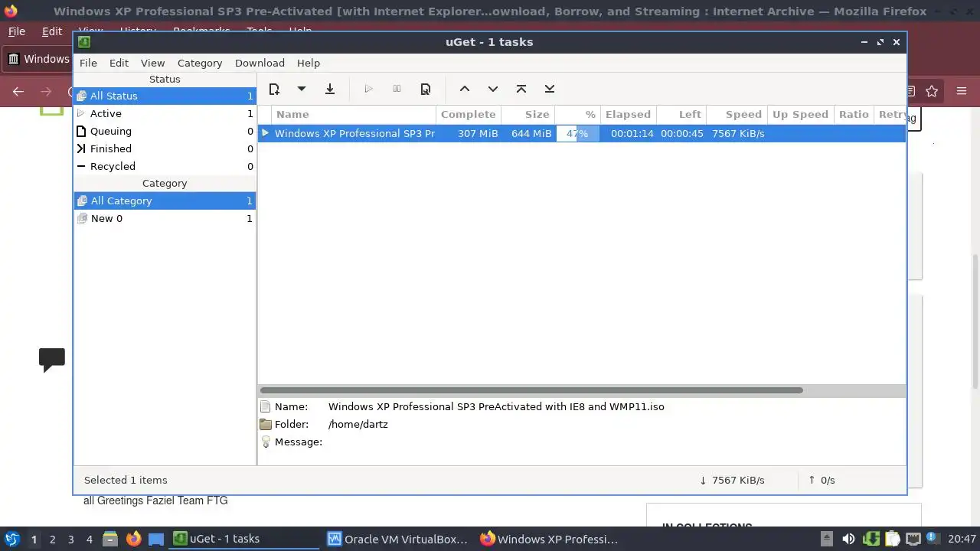The image size is (980, 551).
Task: Move download up with the up chevron
Action: tap(465, 89)
